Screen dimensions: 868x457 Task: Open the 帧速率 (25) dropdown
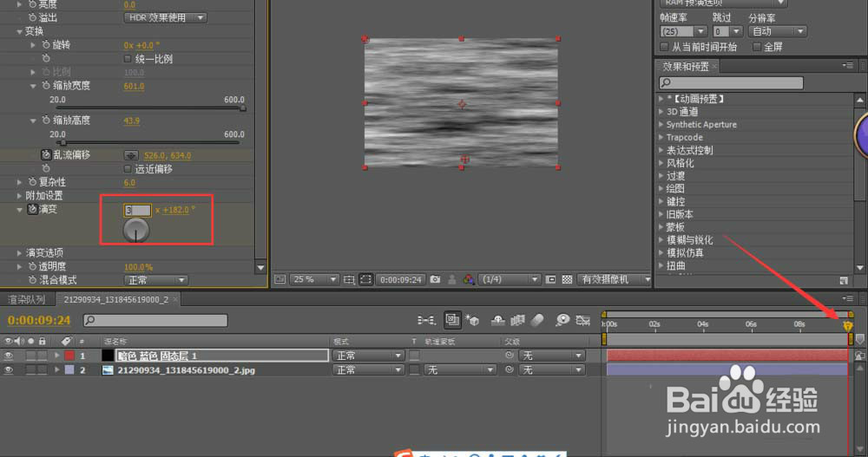coord(683,31)
